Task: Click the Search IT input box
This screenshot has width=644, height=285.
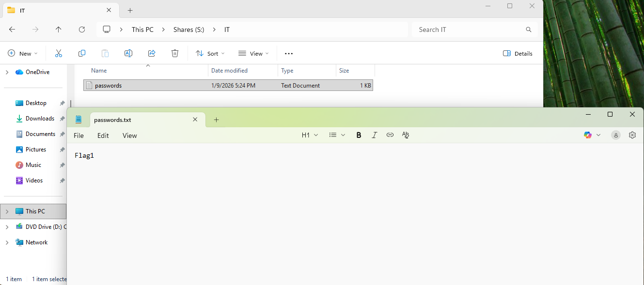Action: [468, 30]
